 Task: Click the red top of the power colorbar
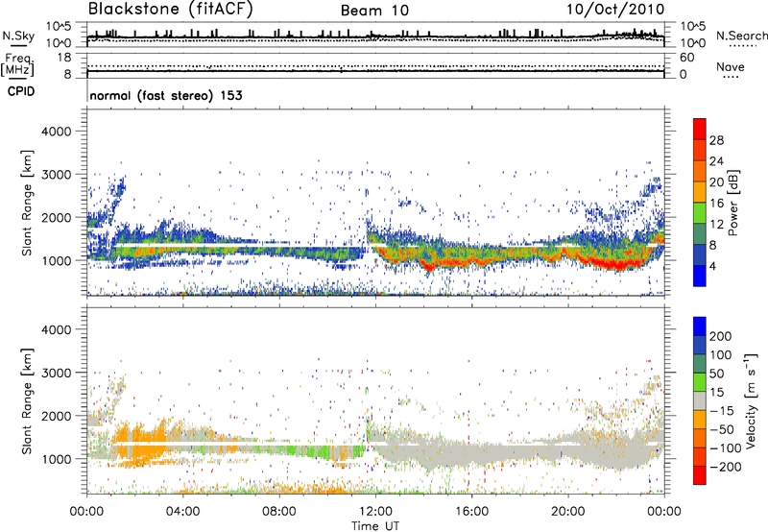700,129
